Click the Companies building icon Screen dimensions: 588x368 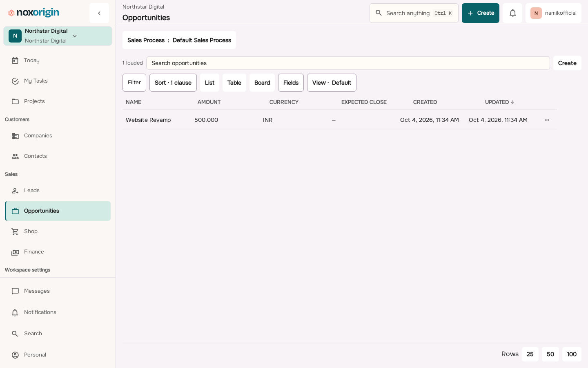(15, 136)
